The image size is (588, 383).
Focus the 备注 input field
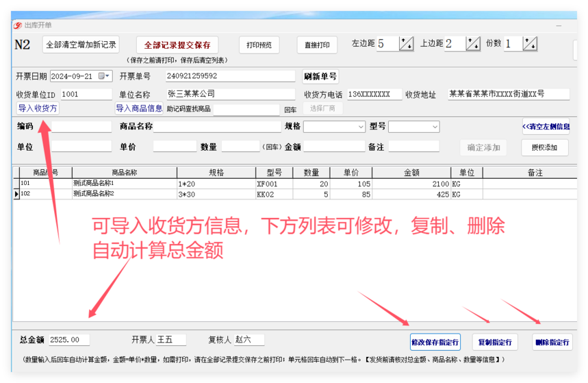click(413, 147)
